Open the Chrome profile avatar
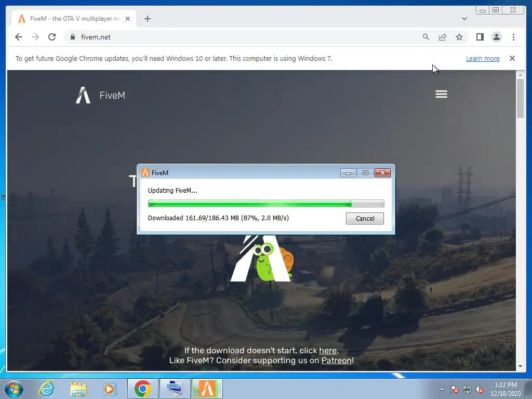 pos(496,37)
